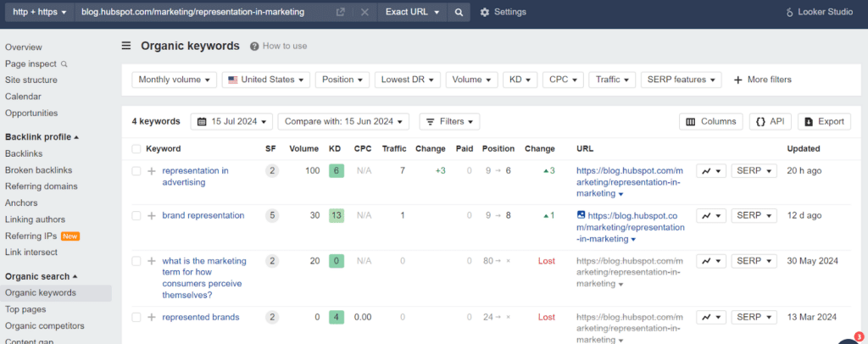Screen dimensions: 868x344
Task: Click SF badge 2 for 'represented brands'
Action: 272,318
